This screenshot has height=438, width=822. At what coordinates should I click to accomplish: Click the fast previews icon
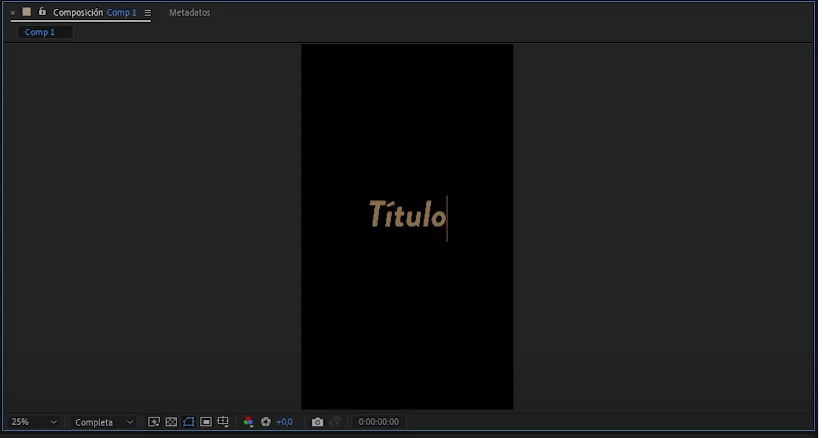tap(154, 422)
